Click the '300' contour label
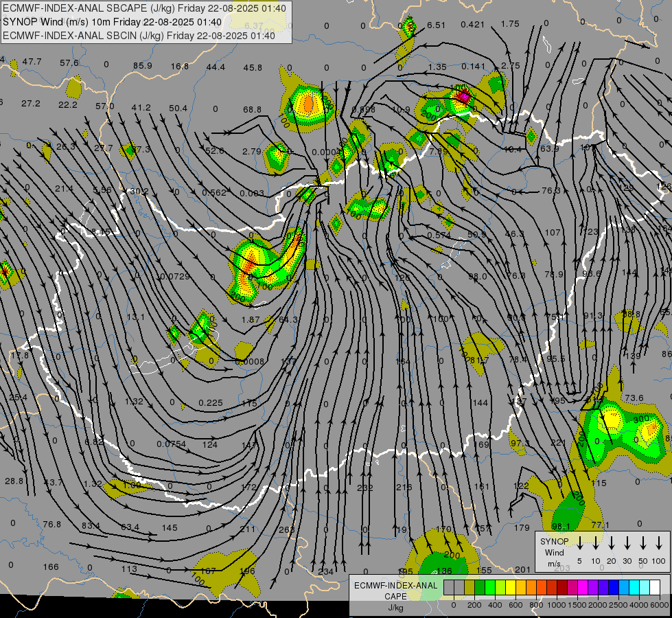The height and width of the screenshot is (618, 672). pyautogui.click(x=641, y=419)
